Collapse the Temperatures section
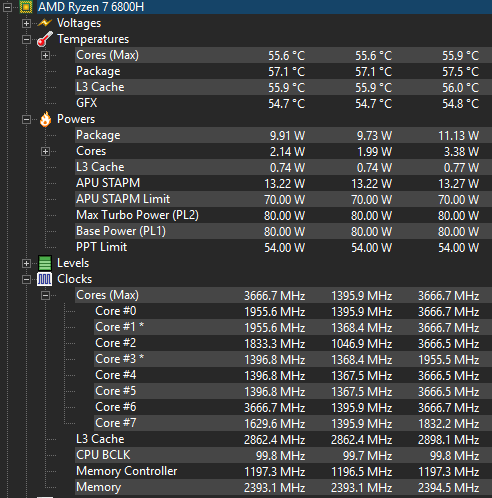Image resolution: width=492 pixels, height=498 pixels. [x=26, y=39]
